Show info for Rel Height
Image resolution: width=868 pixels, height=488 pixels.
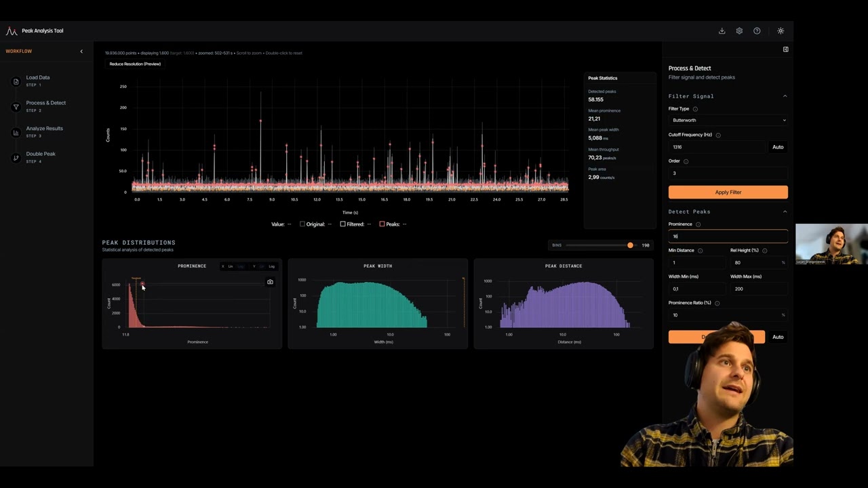click(764, 251)
